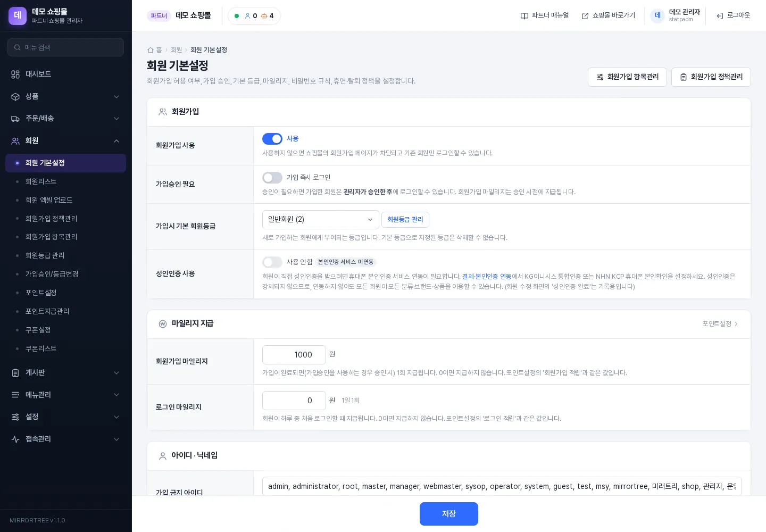Viewport: 766px width, 532px height.
Task: Click the 파트너 매뉴얼 book icon
Action: click(524, 16)
